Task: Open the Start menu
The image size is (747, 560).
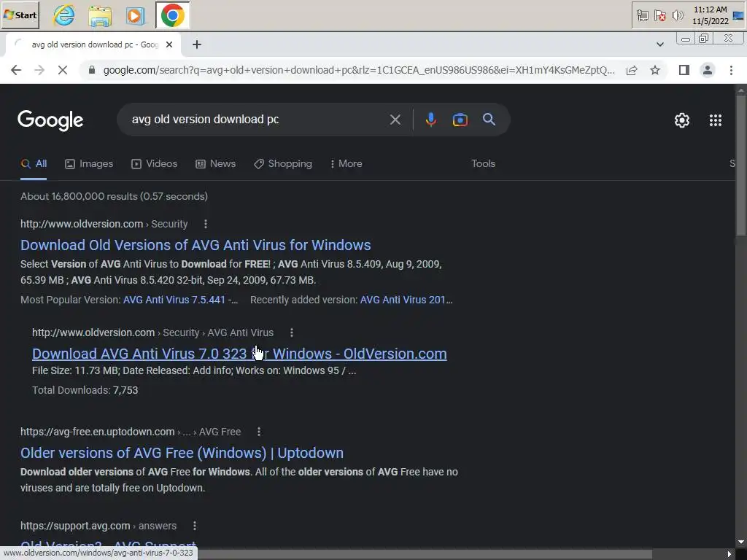Action: (20, 15)
